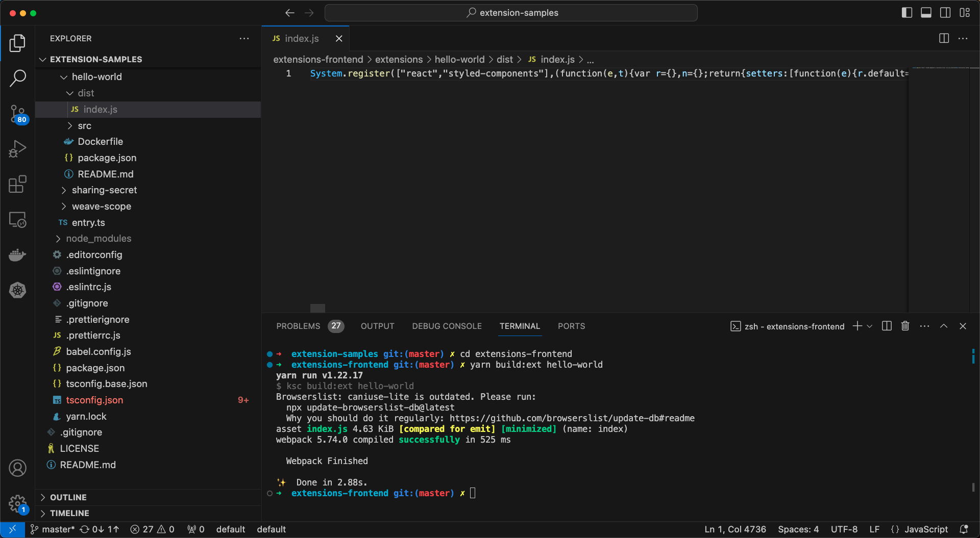Screen dimensions: 980x538
Task: Select encoding UTF-8
Action: pos(844,529)
